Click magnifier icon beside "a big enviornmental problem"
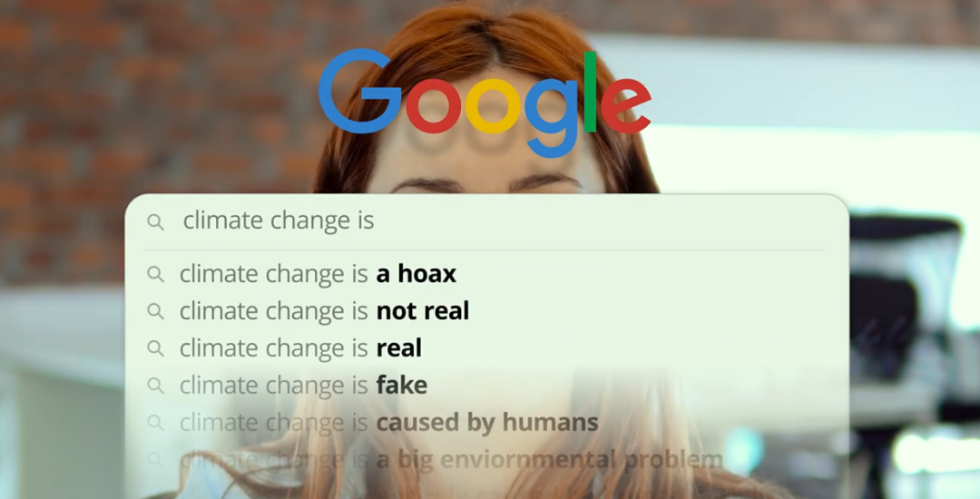 [156, 460]
